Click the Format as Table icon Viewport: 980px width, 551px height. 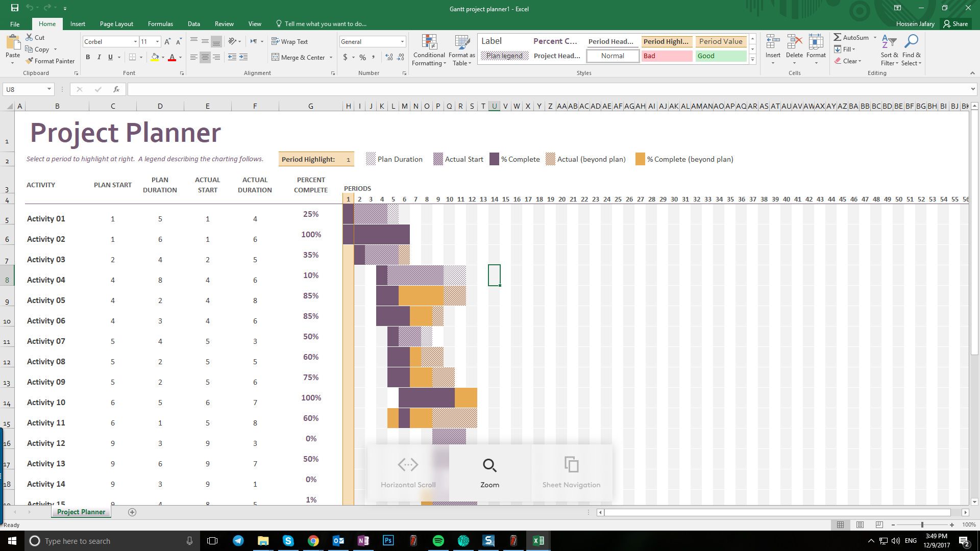(462, 43)
